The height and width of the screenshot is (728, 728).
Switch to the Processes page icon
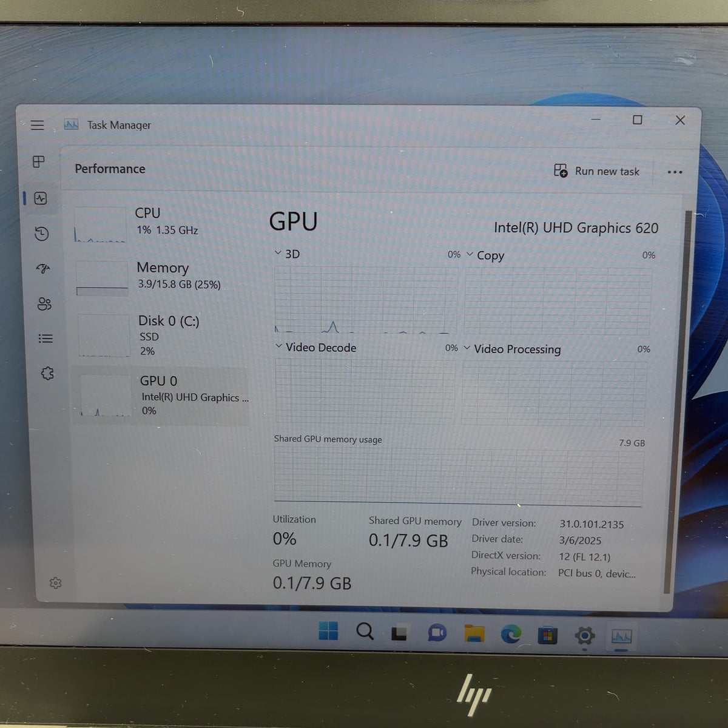pyautogui.click(x=39, y=161)
